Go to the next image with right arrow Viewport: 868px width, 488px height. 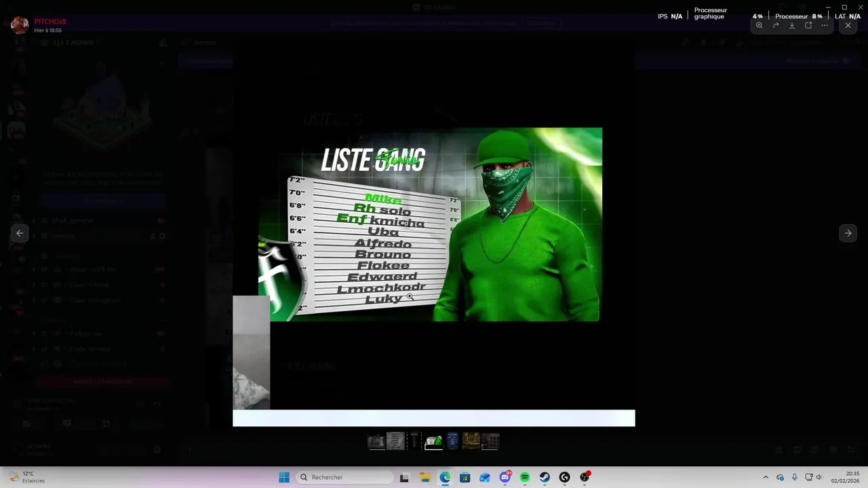pos(848,232)
